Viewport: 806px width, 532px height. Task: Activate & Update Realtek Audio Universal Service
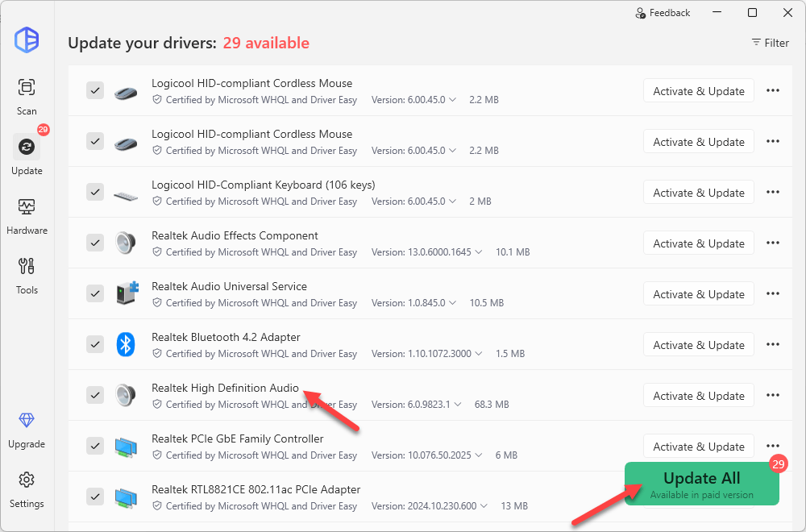[698, 294]
